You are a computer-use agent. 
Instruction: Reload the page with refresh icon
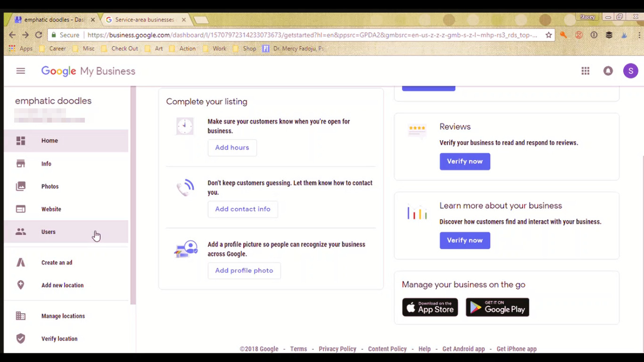tap(39, 35)
